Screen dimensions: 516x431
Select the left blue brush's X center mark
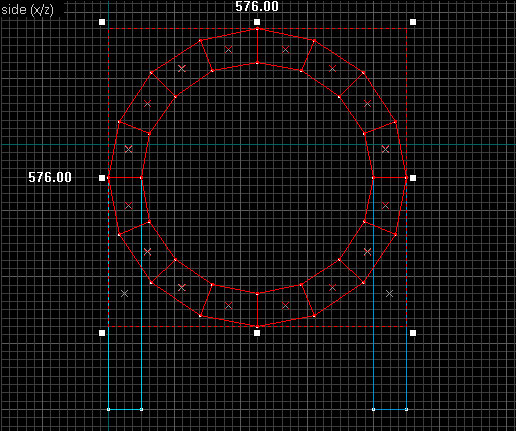tap(124, 294)
